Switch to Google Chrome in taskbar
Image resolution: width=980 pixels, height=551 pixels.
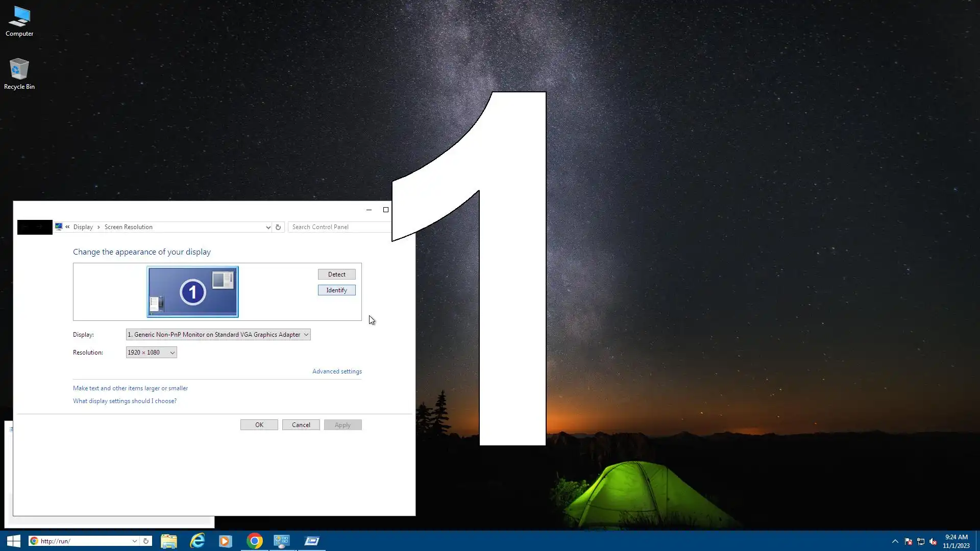point(254,541)
